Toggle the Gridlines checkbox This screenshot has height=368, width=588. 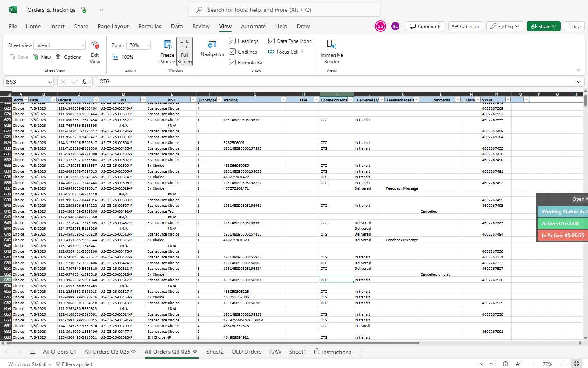[232, 52]
